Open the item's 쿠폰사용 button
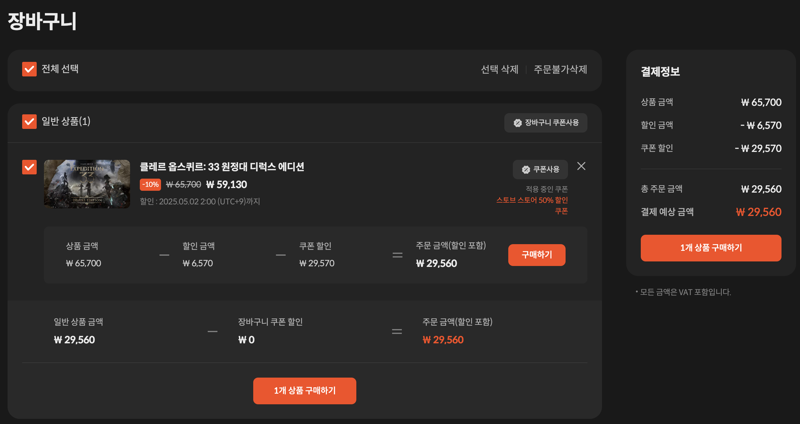800x424 pixels. pos(540,170)
